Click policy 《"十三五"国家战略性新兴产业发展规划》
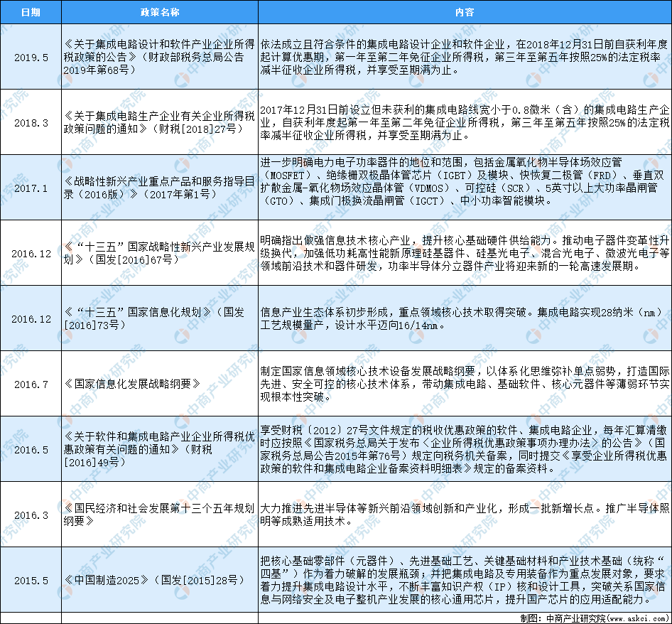 click(x=159, y=253)
